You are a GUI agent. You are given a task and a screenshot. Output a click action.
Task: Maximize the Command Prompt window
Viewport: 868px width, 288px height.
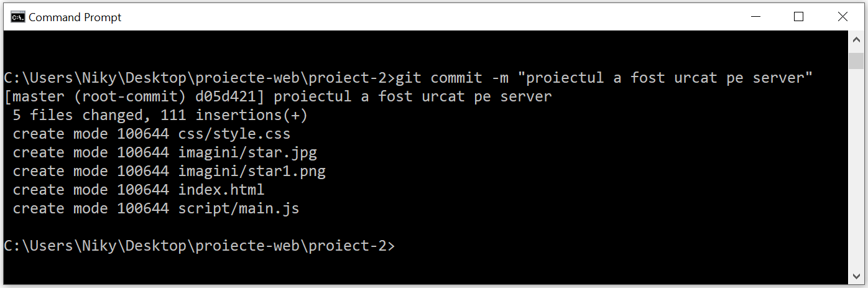[x=798, y=17]
